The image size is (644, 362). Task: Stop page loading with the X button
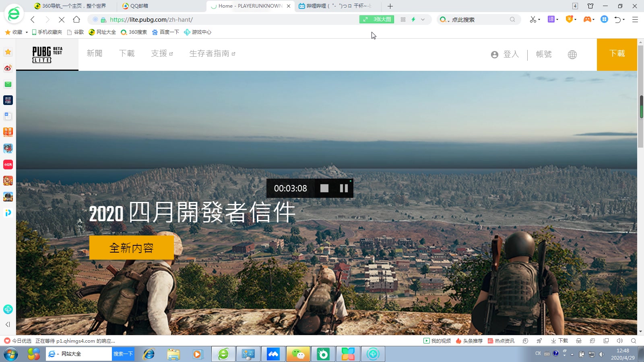coord(62,19)
